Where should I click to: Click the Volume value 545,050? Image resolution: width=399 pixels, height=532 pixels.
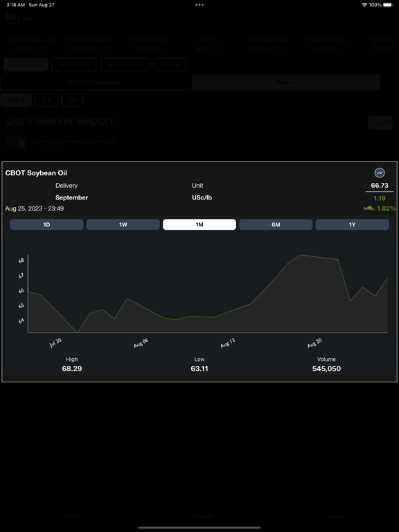326,369
